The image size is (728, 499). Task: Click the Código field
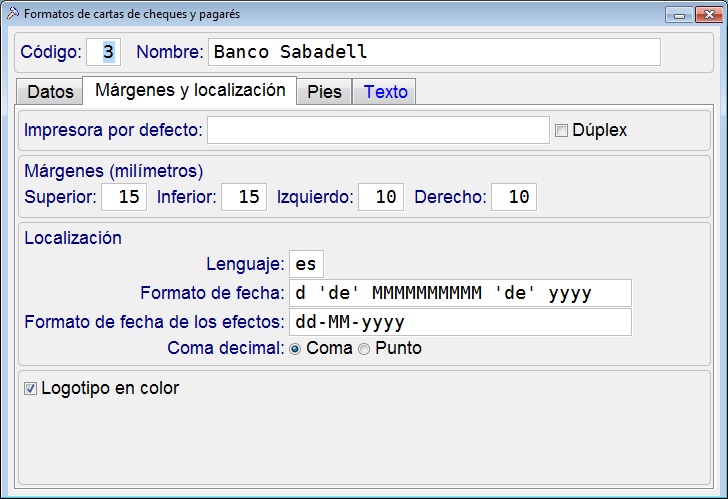[104, 52]
